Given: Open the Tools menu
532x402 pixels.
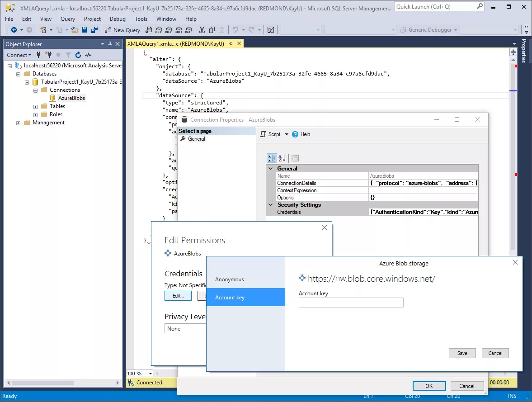Looking at the screenshot, I should (141, 19).
